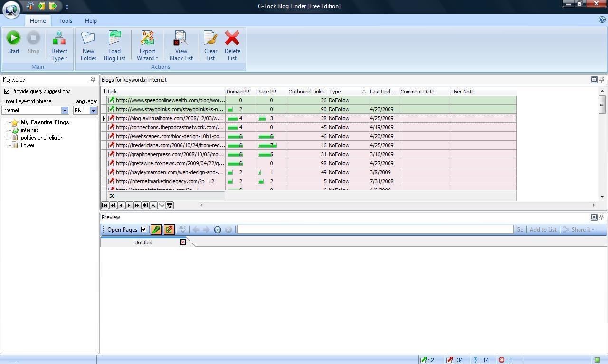This screenshot has height=364, width=608.
Task: Go to previous page in grid navigator
Action: (113, 205)
